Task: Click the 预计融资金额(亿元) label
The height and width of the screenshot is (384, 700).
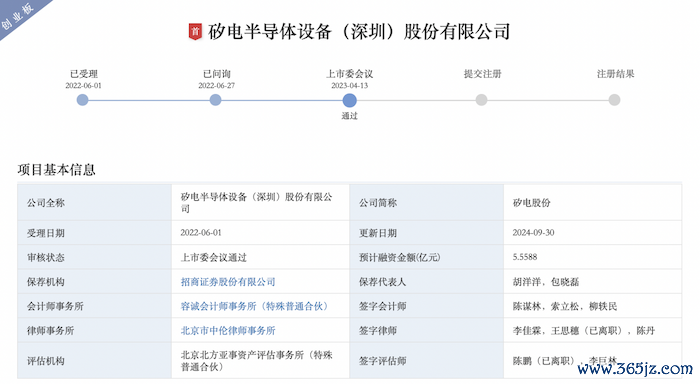Action: pyautogui.click(x=400, y=257)
